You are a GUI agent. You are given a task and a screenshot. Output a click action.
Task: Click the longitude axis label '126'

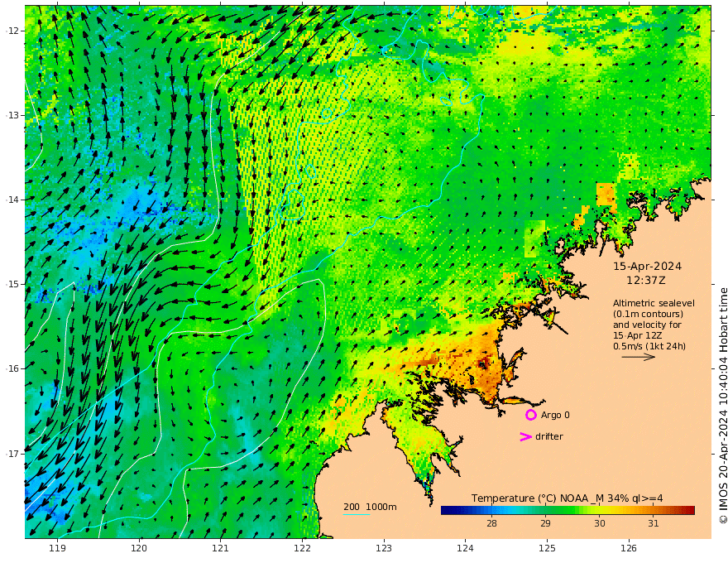tap(629, 548)
